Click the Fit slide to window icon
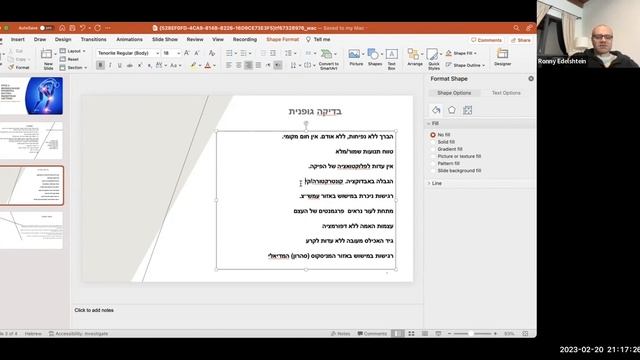Image resolution: width=640 pixels, height=360 pixels. (x=525, y=333)
